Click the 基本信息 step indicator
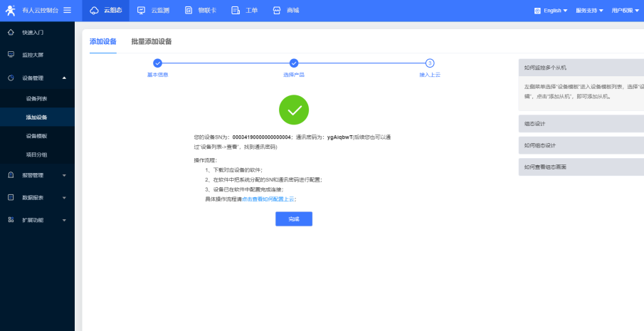The height and width of the screenshot is (331, 644). (157, 64)
